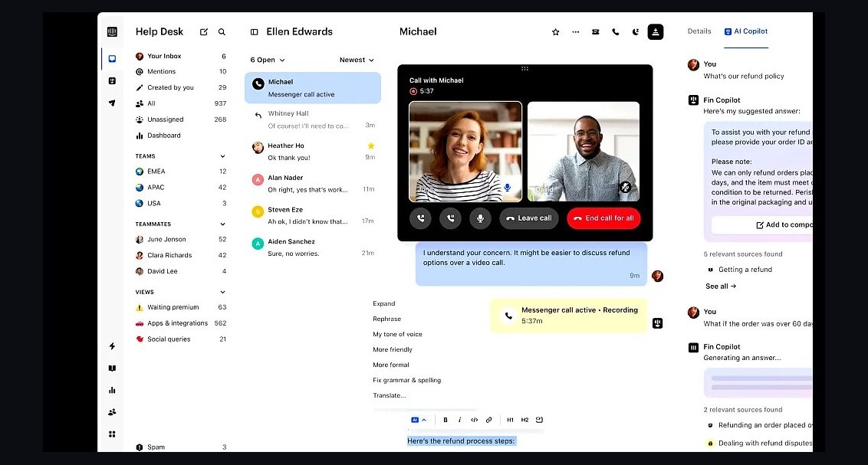This screenshot has height=465, width=868.
Task: Choose Fix grammar & spelling option
Action: coord(407,381)
